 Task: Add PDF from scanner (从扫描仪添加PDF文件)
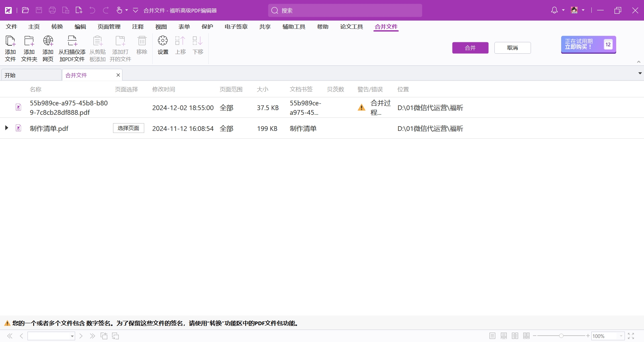(72, 42)
